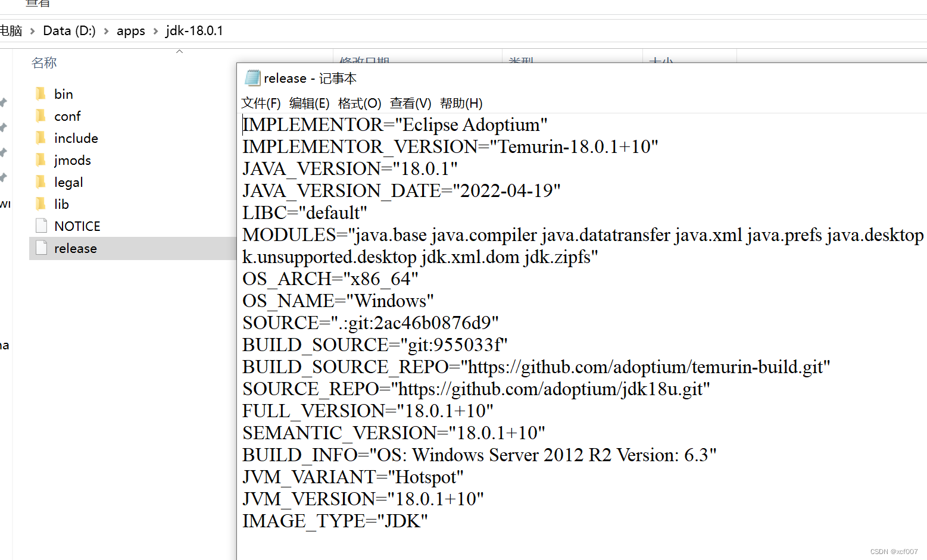Viewport: 927px width, 560px height.
Task: Expand chevron after Data (D:) breadcrumb
Action: click(106, 31)
